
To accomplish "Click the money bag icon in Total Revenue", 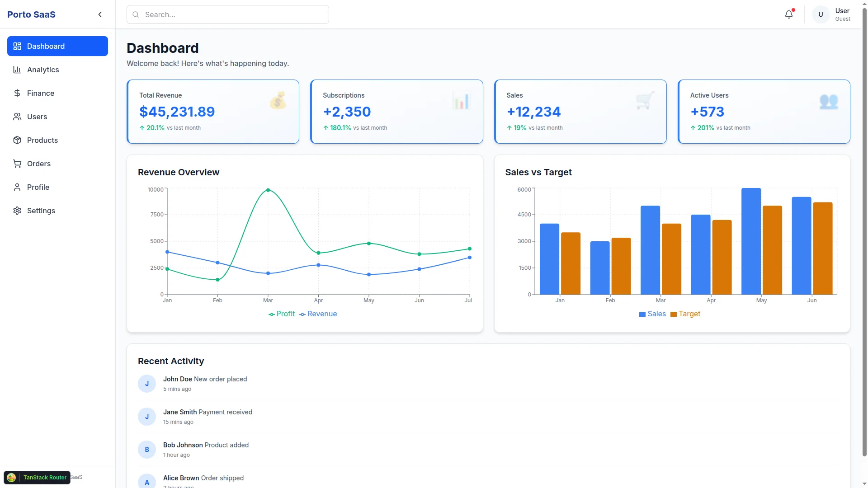I will (278, 100).
